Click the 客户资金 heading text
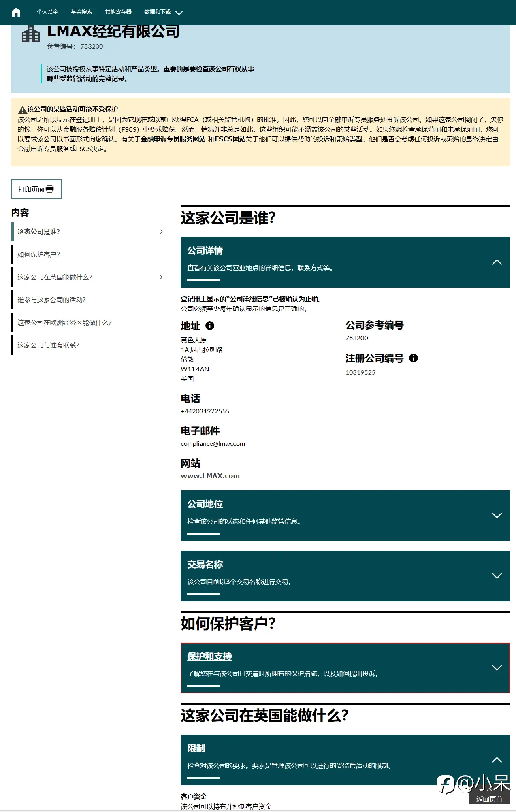This screenshot has width=516, height=812. (194, 797)
